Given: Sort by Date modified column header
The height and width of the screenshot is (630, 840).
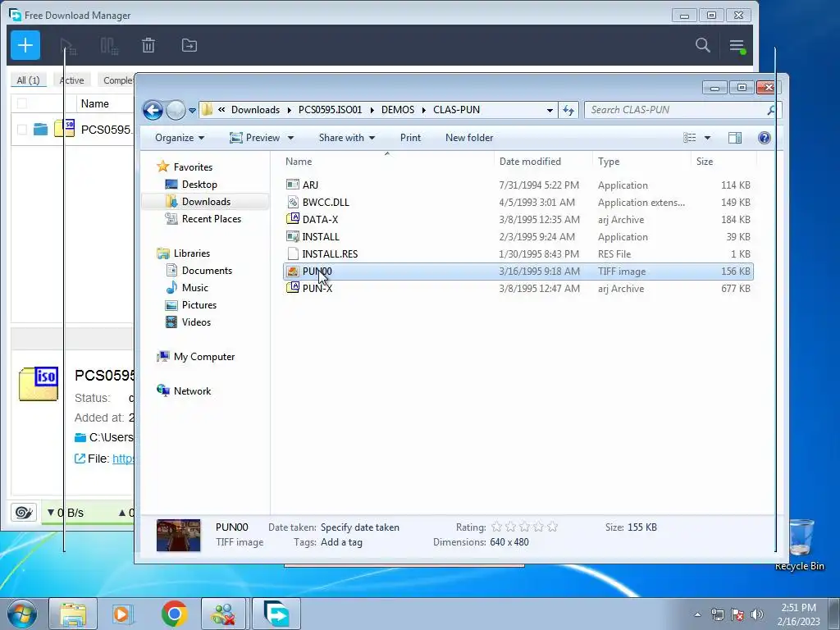Looking at the screenshot, I should pos(543,162).
